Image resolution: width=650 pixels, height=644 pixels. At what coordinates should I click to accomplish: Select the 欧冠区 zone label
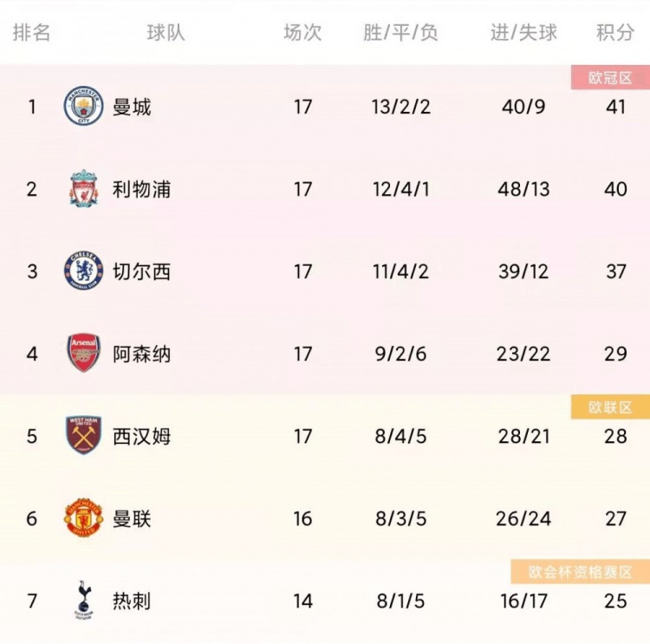pyautogui.click(x=610, y=77)
